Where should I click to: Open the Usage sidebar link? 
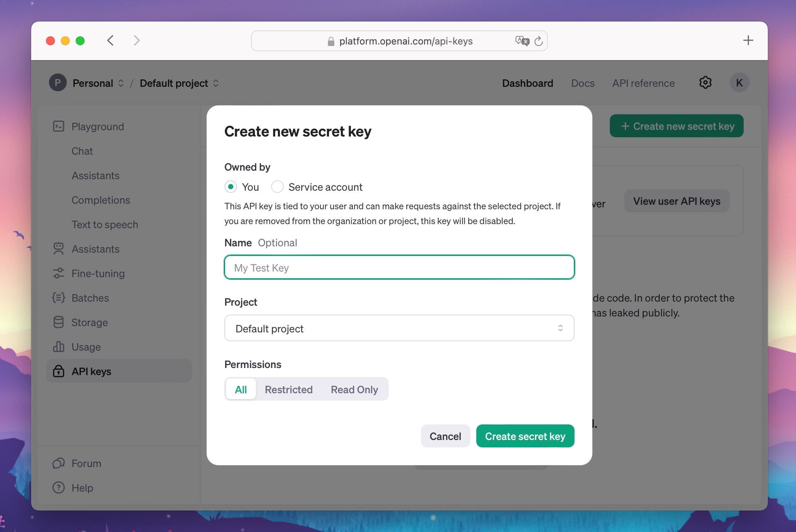(x=86, y=347)
